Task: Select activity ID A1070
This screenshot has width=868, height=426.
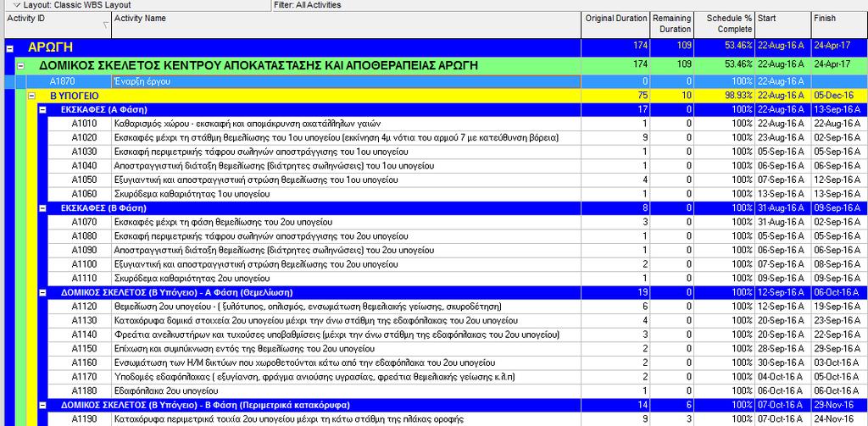Action: tap(84, 223)
